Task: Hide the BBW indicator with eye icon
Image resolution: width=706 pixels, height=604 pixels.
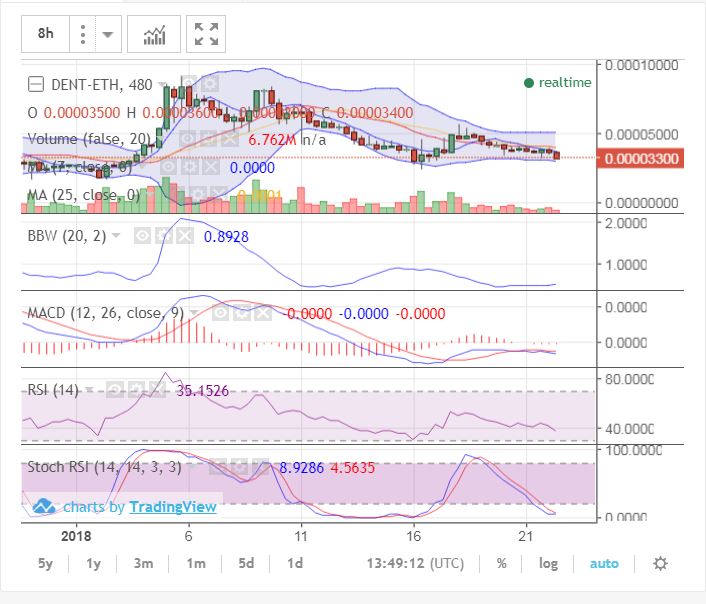Action: (142, 236)
